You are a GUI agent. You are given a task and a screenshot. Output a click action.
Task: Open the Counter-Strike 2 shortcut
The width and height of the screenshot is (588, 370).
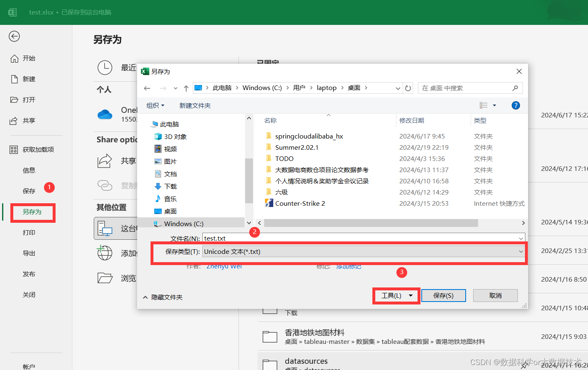coord(299,203)
